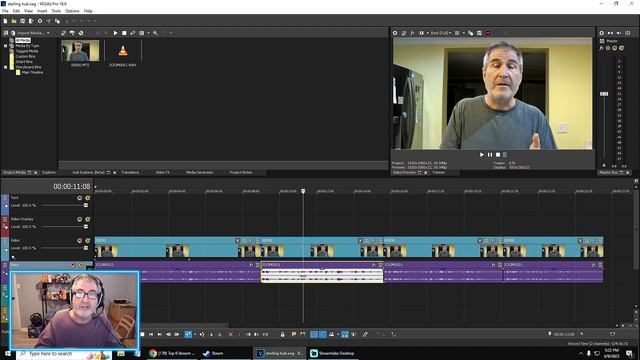Open the View menu

pyautogui.click(x=29, y=11)
